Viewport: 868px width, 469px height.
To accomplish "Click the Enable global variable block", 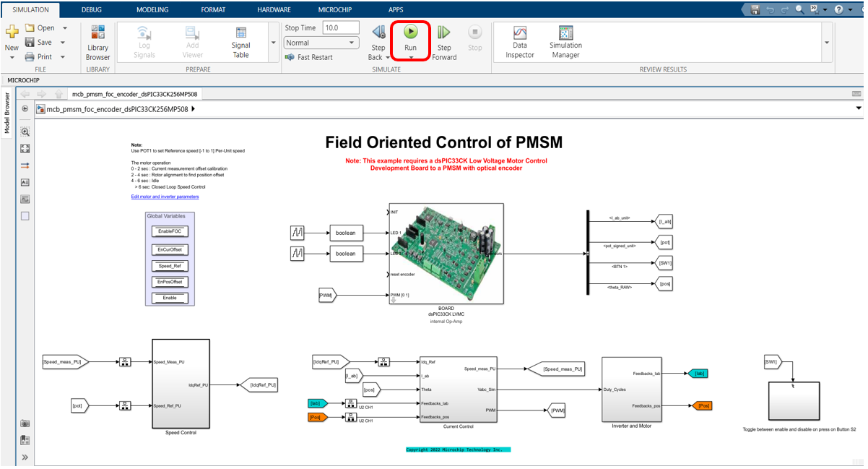I will (x=170, y=298).
